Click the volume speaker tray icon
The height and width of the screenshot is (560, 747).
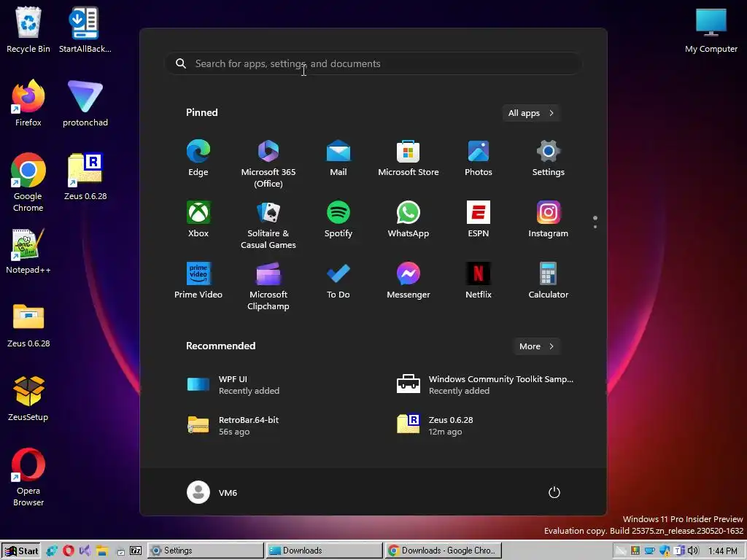(693, 551)
